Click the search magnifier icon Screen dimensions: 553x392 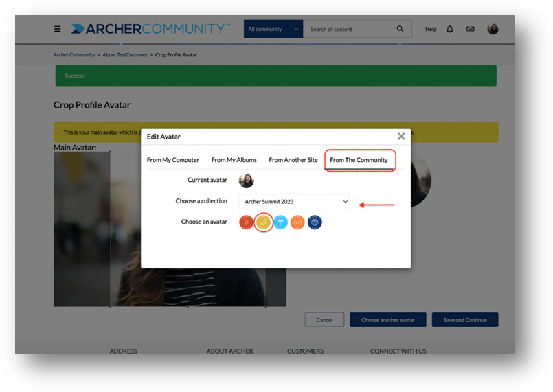click(400, 29)
